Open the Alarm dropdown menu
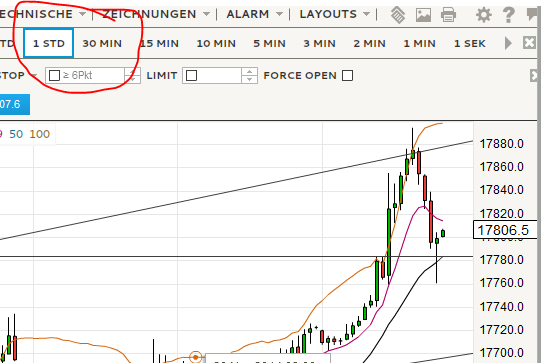Screen dimensions: 541x363 pos(254,14)
